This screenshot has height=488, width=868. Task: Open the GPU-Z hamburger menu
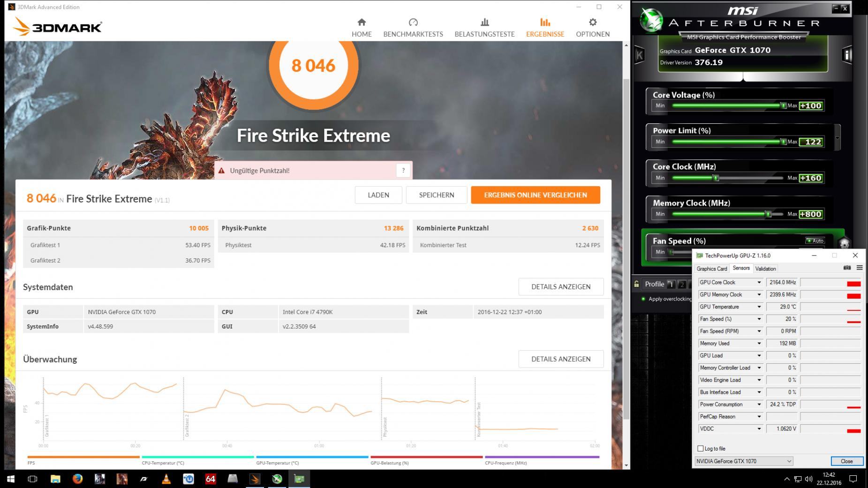[x=860, y=268]
